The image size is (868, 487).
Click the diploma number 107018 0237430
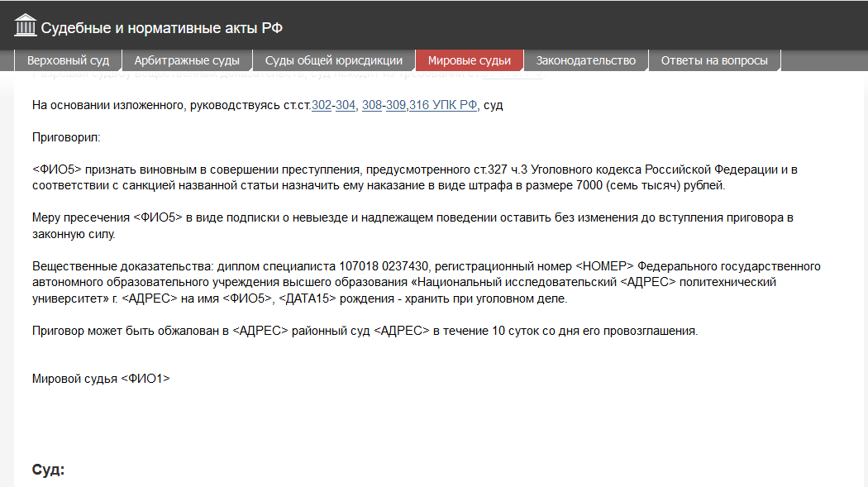384,266
